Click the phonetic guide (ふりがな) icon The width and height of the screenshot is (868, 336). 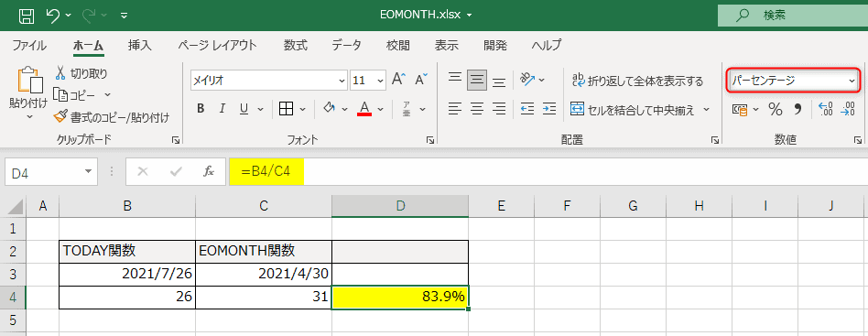(x=407, y=109)
